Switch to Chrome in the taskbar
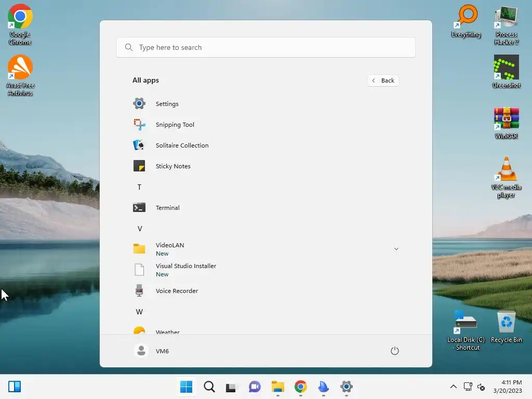The height and width of the screenshot is (399, 532). tap(301, 387)
